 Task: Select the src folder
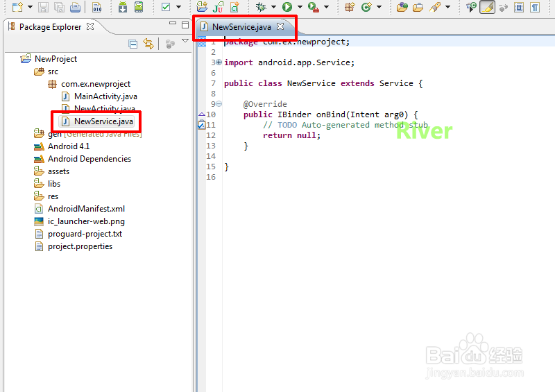tap(53, 71)
